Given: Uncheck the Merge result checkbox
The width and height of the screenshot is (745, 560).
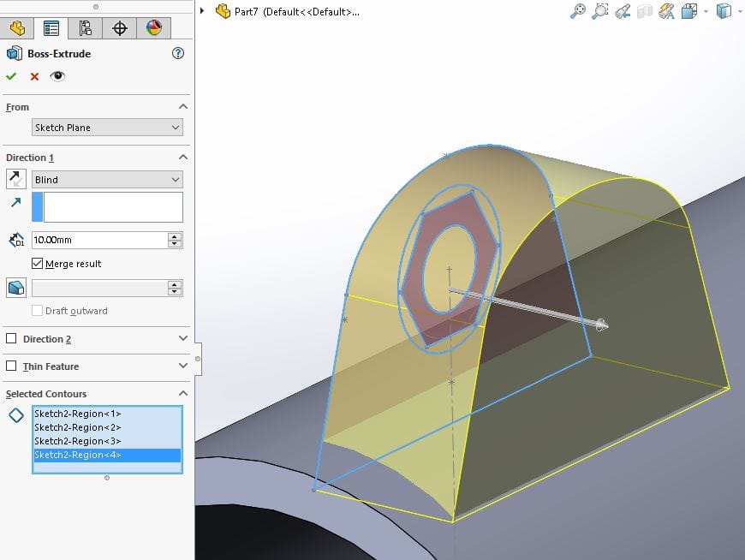Looking at the screenshot, I should coord(38,264).
